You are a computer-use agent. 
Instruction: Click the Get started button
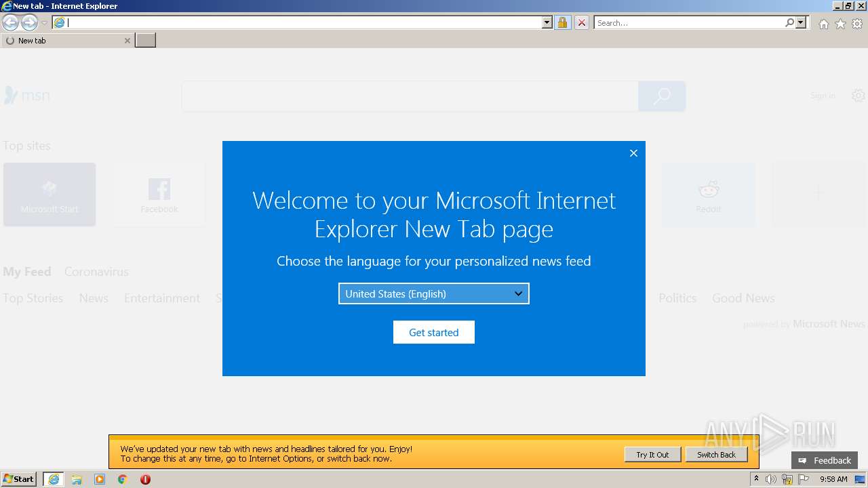[434, 332]
